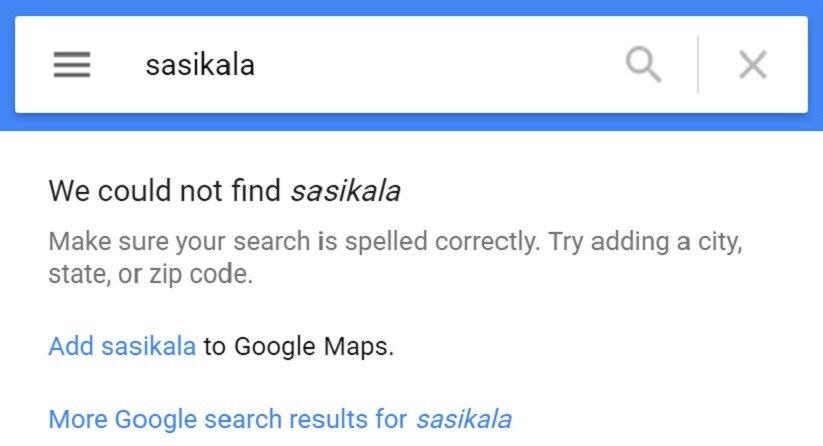The width and height of the screenshot is (823, 446).
Task: Click the spelling suggestion help text
Action: [x=395, y=258]
